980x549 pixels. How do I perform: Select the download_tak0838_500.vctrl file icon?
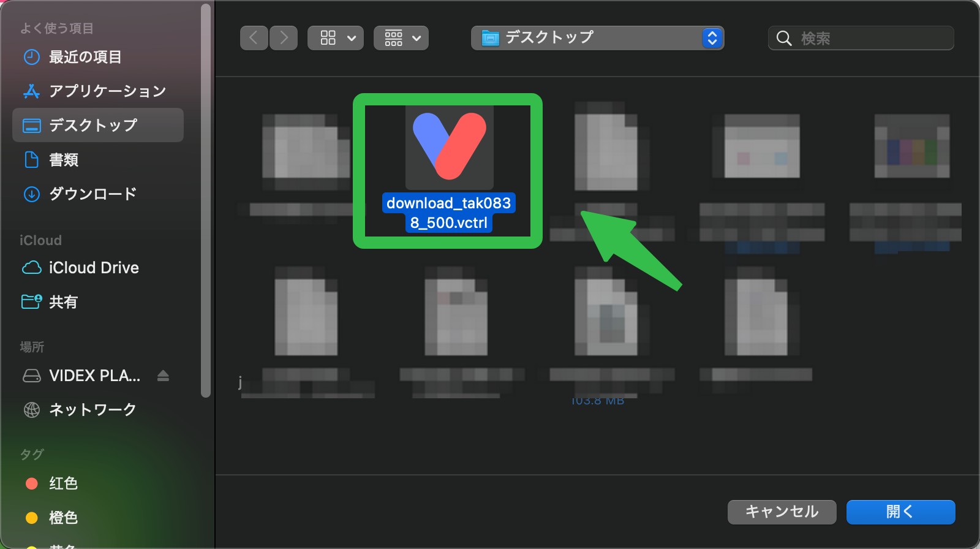point(449,147)
